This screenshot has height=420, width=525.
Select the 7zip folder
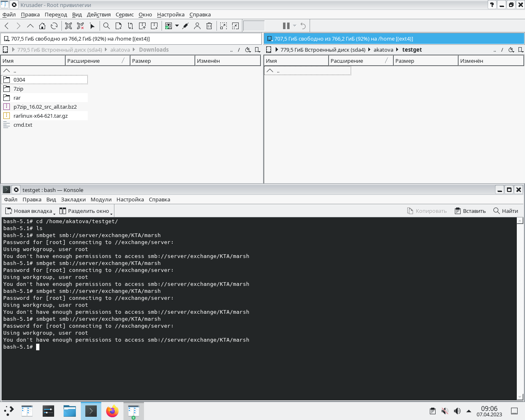(x=44, y=89)
